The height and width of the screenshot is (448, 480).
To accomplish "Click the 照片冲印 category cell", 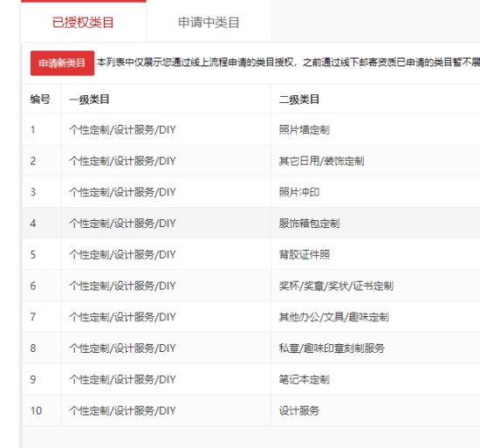I will [299, 192].
